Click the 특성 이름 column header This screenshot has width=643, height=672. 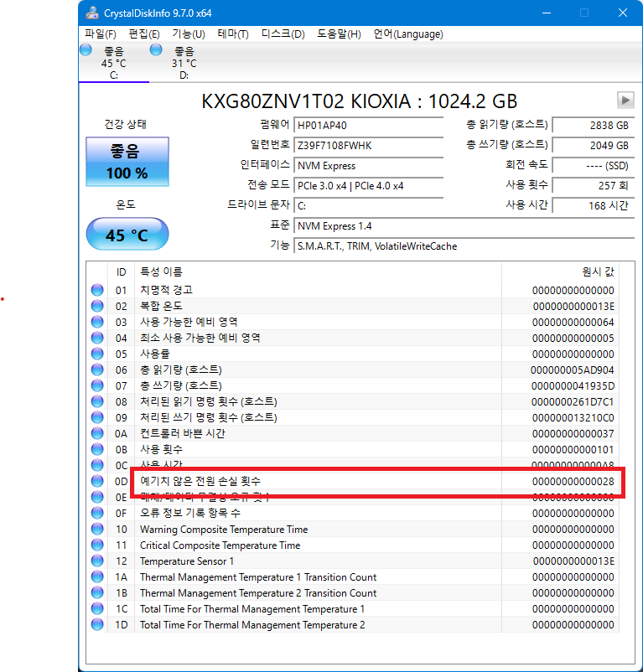click(318, 271)
